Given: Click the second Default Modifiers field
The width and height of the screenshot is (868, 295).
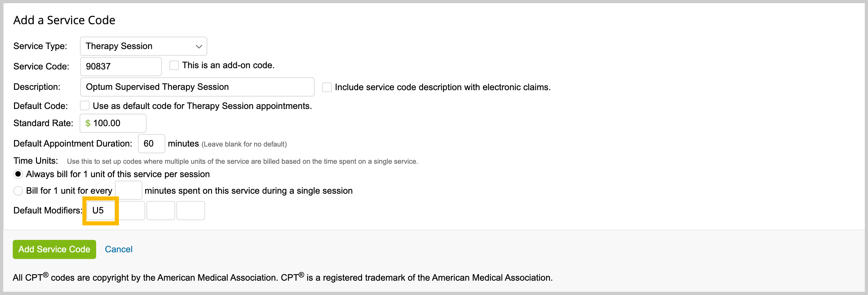Looking at the screenshot, I should click(132, 211).
